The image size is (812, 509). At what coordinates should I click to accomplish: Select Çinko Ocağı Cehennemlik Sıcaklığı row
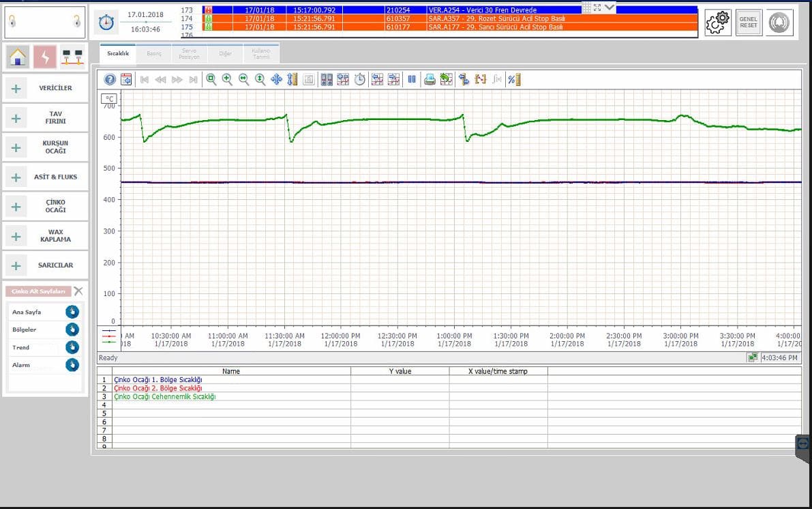click(x=165, y=396)
